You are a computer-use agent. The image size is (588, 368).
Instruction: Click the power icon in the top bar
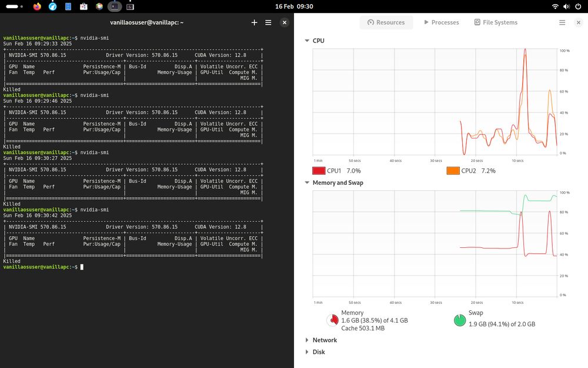click(x=579, y=6)
